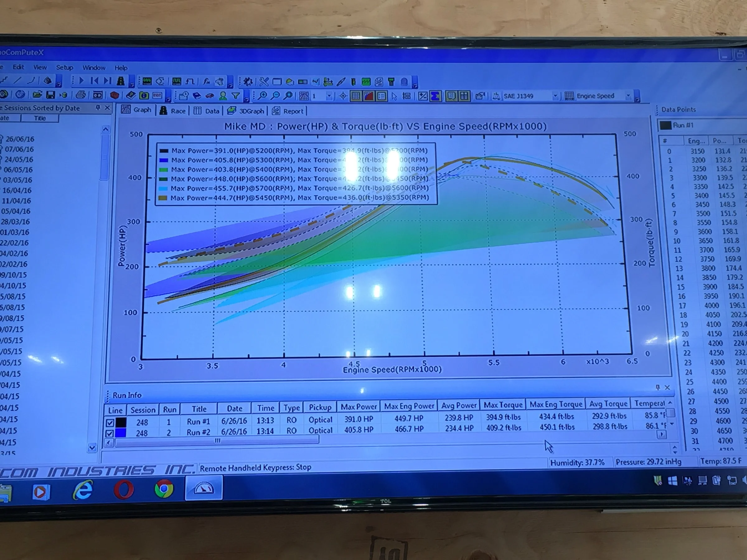Switch to the Race tab
Image resolution: width=747 pixels, height=560 pixels.
tap(172, 111)
